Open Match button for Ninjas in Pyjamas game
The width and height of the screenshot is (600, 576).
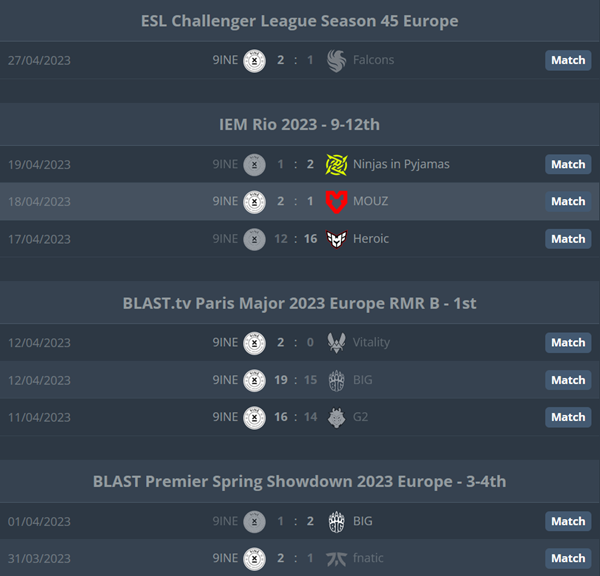[568, 164]
